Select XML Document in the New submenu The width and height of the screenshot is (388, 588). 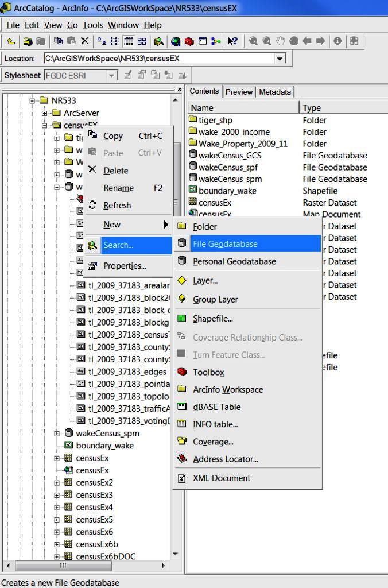click(x=248, y=478)
